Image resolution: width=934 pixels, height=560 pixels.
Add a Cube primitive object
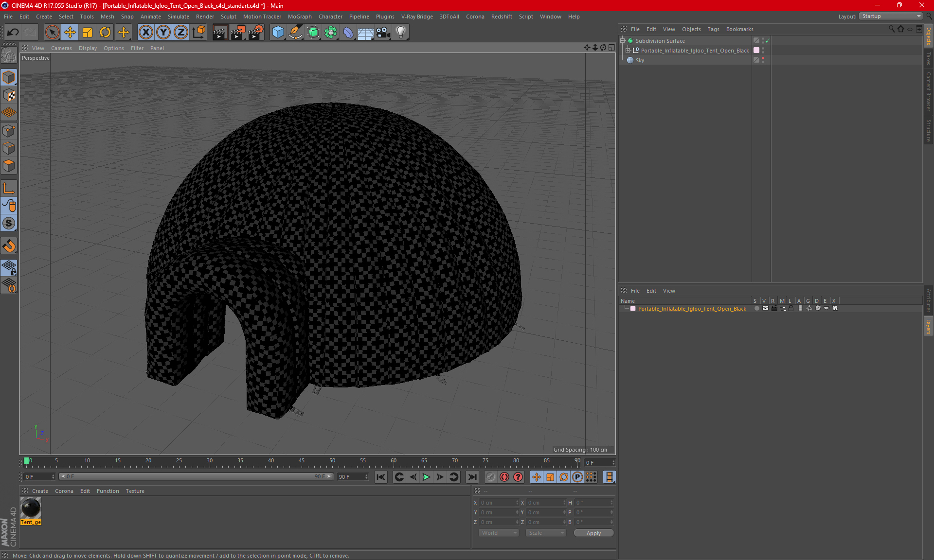[278, 33]
